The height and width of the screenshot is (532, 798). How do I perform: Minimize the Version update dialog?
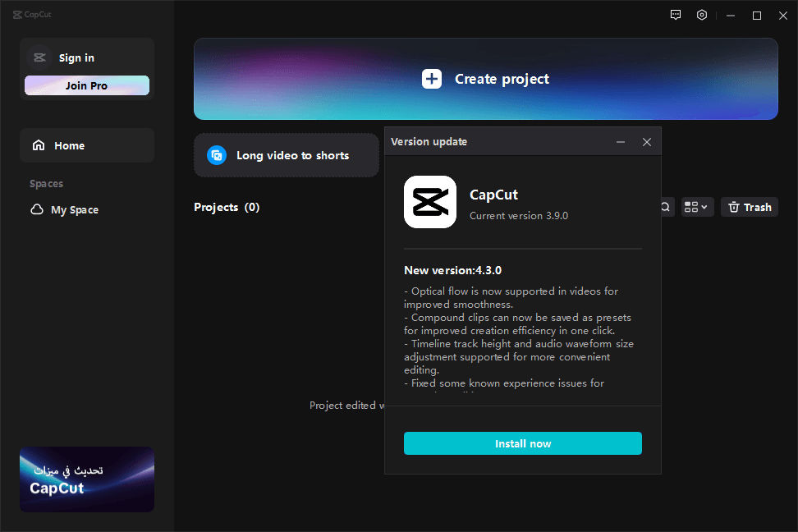[x=621, y=142]
